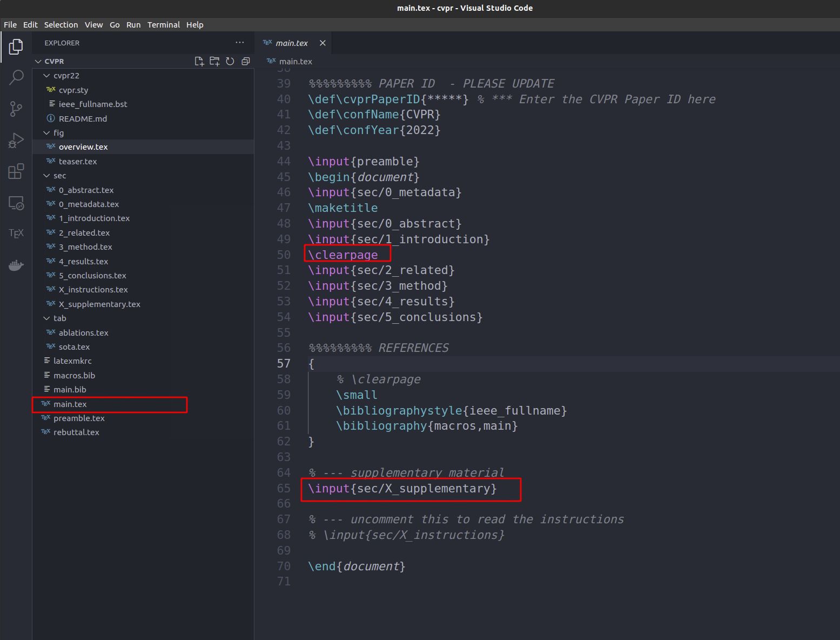Refresh the Explorer file tree
Viewport: 840px width, 640px height.
pyautogui.click(x=230, y=61)
